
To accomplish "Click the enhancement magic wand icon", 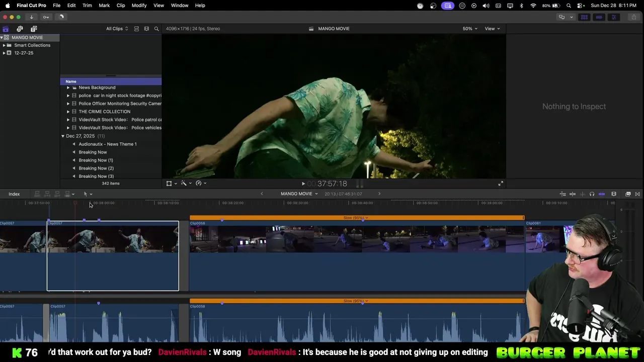I will point(184,184).
